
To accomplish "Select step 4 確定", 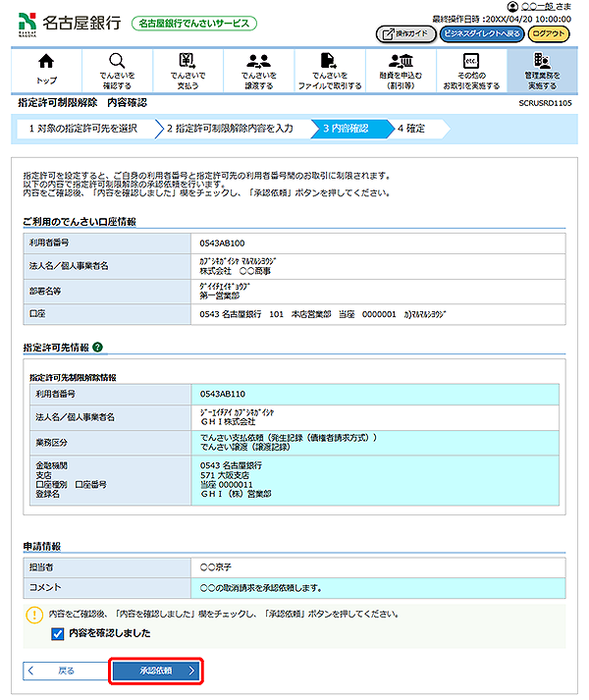I will 412,128.
